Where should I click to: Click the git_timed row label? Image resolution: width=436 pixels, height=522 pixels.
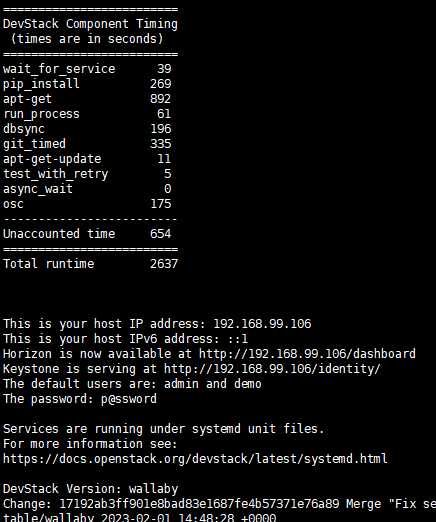point(34,144)
